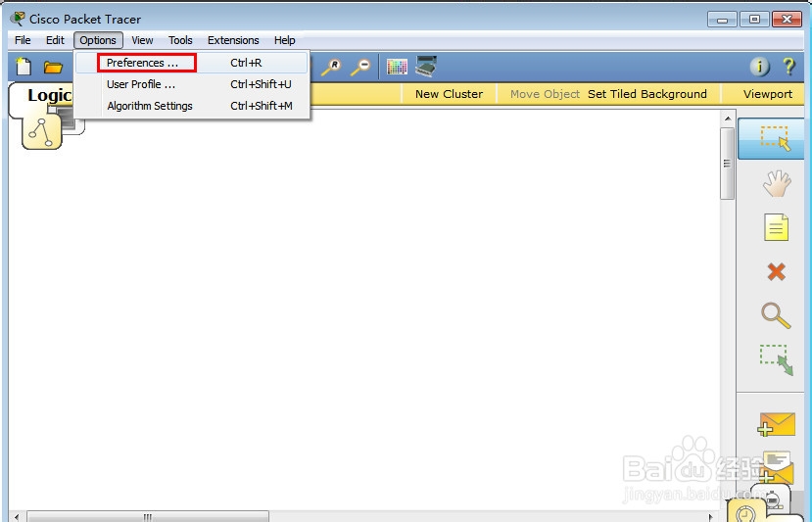Image resolution: width=812 pixels, height=522 pixels.
Task: Choose the Place Note tool
Action: click(776, 227)
